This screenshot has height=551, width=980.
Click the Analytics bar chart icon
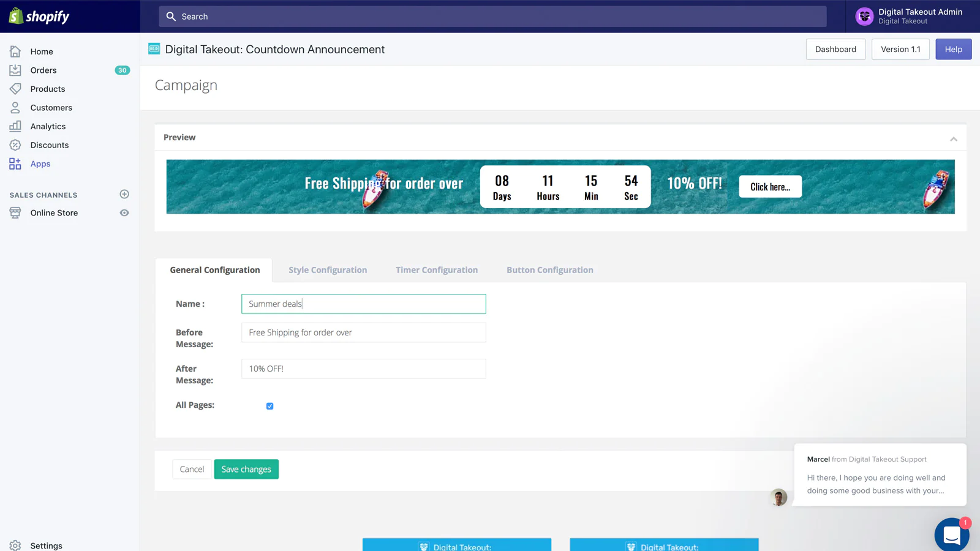pos(15,126)
